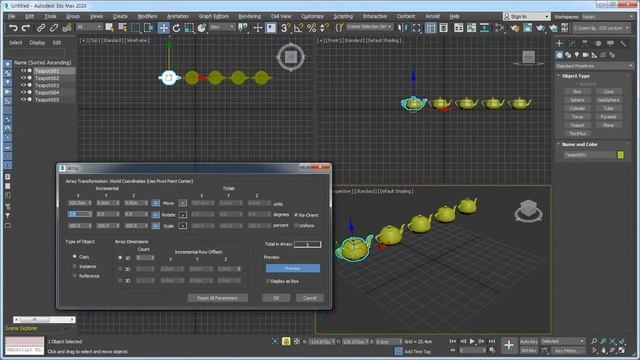
Task: Click Reset All Parameters button
Action: point(218,298)
